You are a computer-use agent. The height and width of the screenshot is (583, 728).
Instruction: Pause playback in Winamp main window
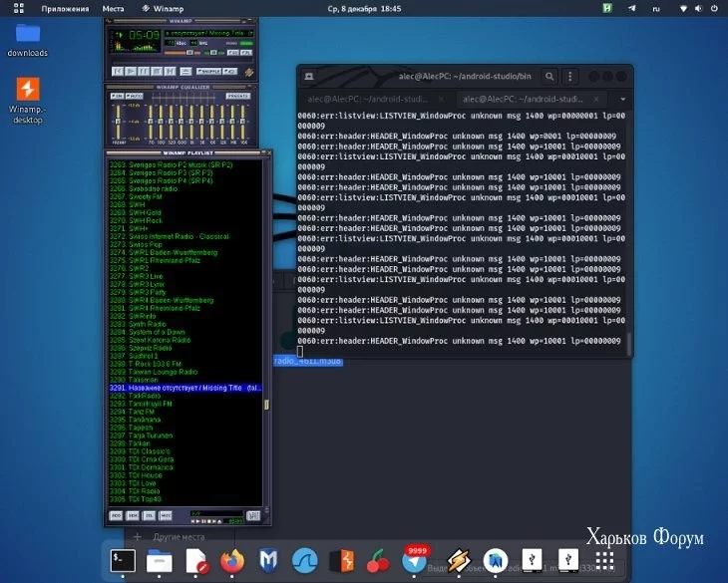[x=144, y=71]
